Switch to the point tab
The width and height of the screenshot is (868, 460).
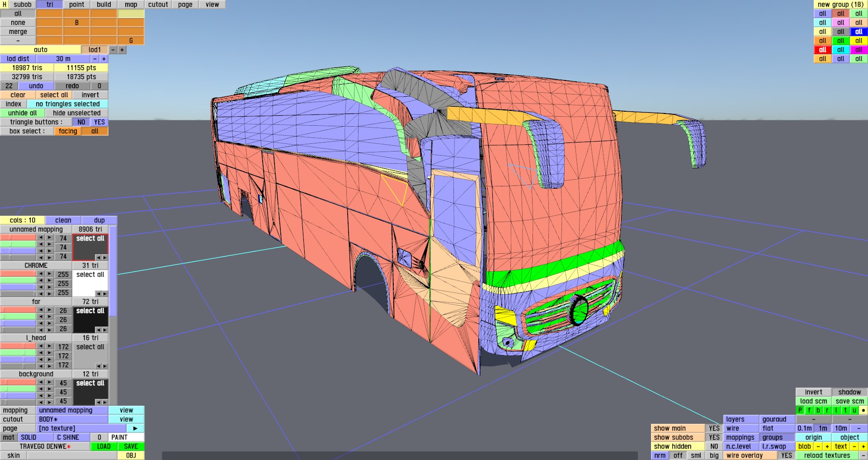coord(77,5)
